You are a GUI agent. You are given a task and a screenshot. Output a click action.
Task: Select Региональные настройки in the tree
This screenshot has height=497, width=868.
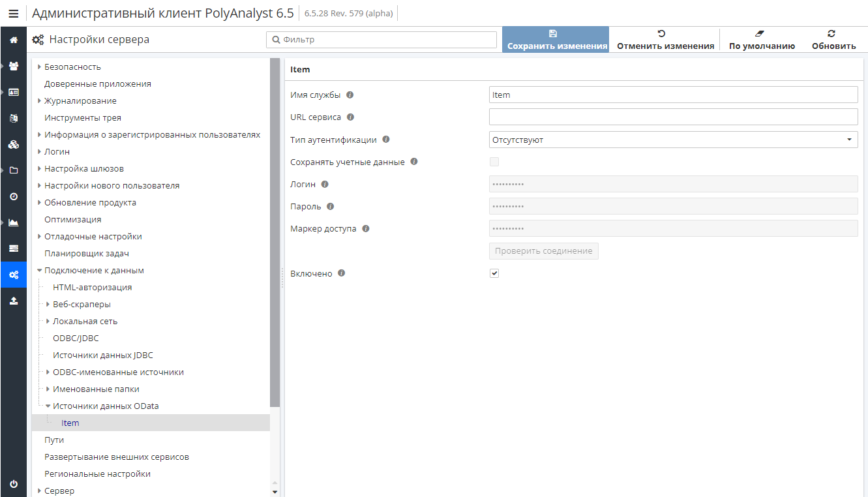point(98,474)
